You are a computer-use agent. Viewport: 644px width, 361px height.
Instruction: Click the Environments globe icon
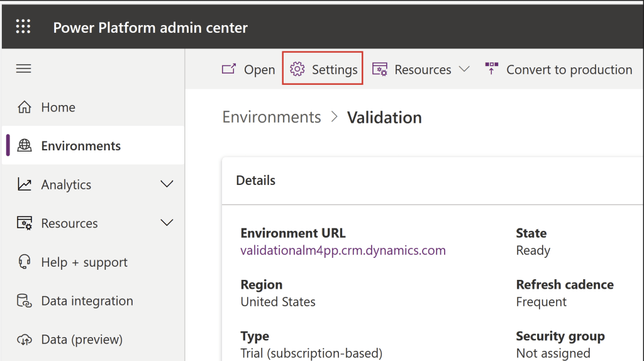tap(25, 146)
